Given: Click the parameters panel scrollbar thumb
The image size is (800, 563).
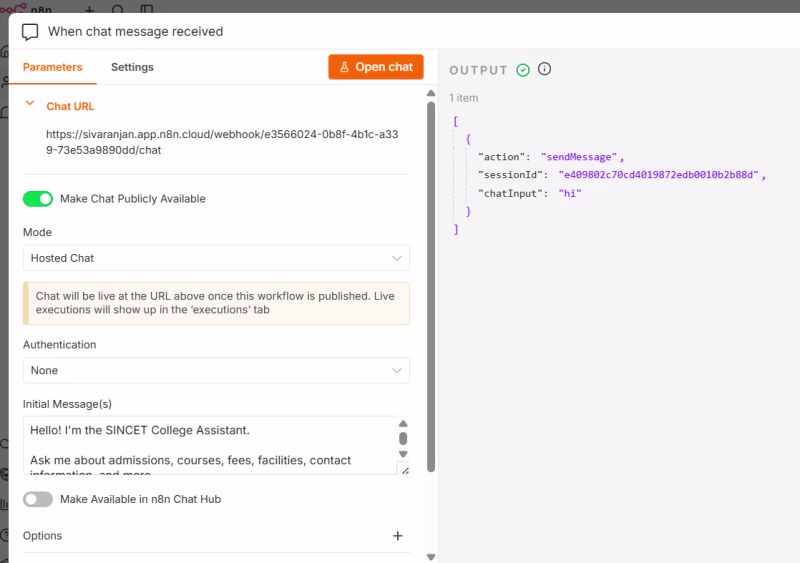Looking at the screenshot, I should coord(431,286).
